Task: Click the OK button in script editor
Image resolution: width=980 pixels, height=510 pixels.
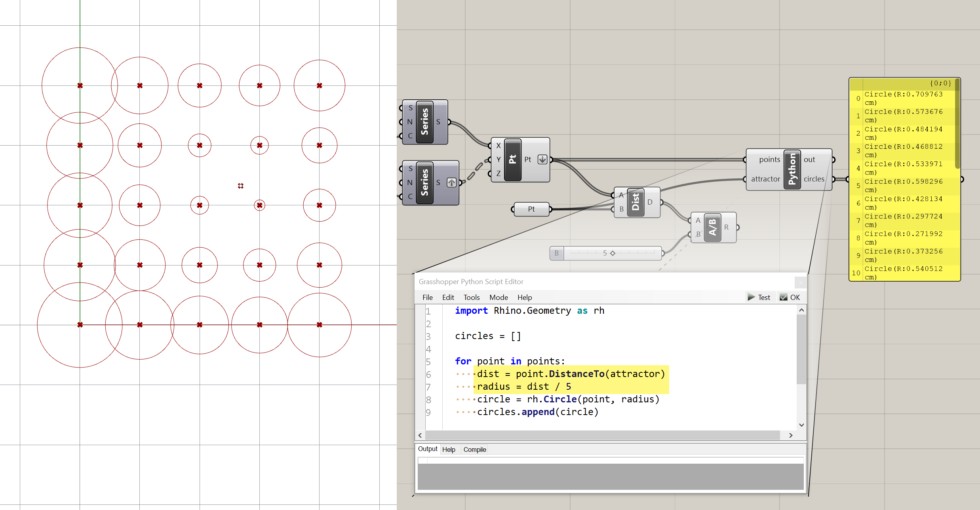Action: pos(790,297)
